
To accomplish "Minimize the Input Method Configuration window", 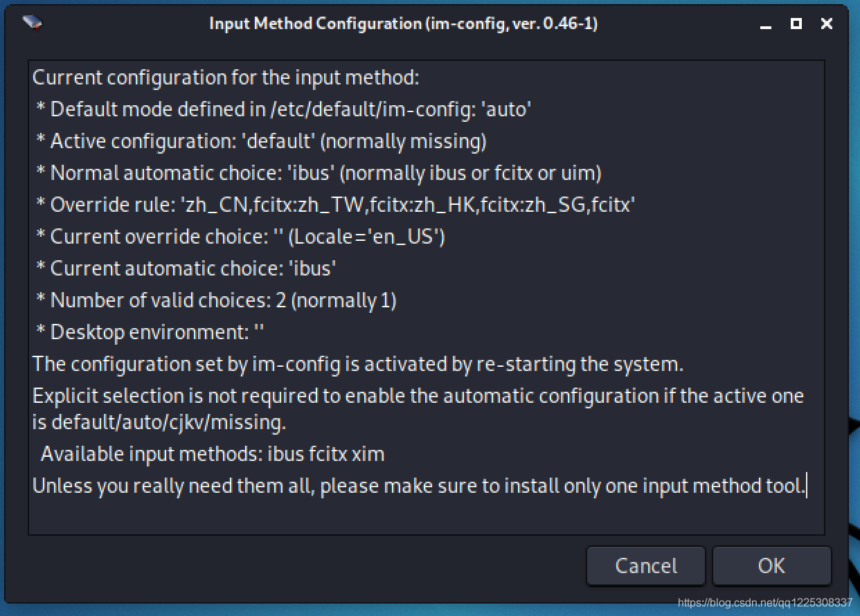I will (x=766, y=24).
